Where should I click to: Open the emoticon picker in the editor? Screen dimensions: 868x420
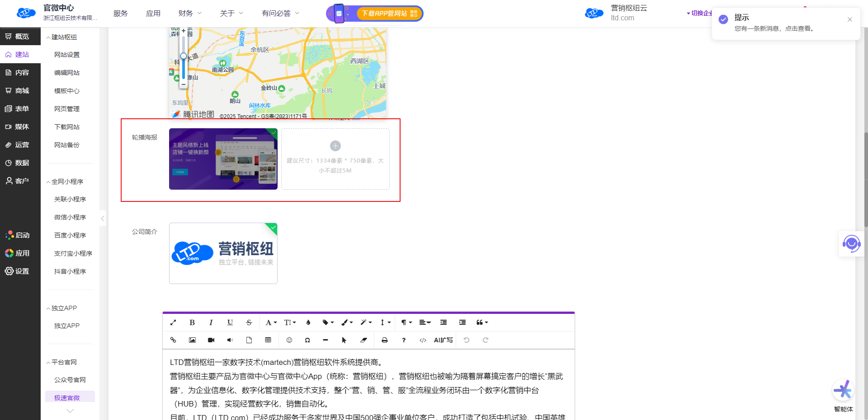click(289, 340)
